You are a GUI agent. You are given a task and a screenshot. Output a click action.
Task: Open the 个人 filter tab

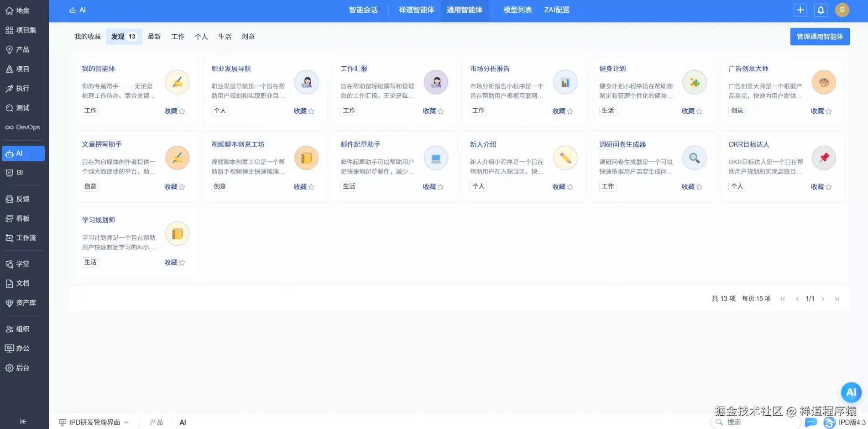click(x=201, y=37)
